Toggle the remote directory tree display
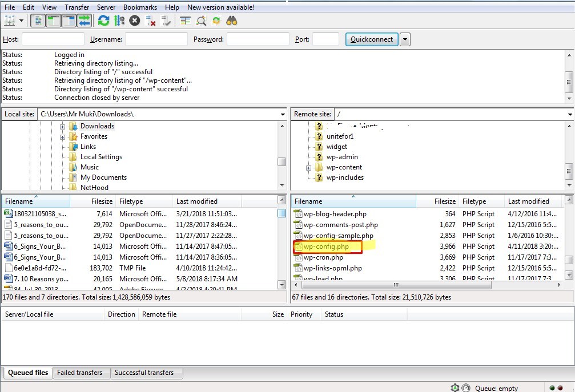575x392 pixels. coord(69,21)
